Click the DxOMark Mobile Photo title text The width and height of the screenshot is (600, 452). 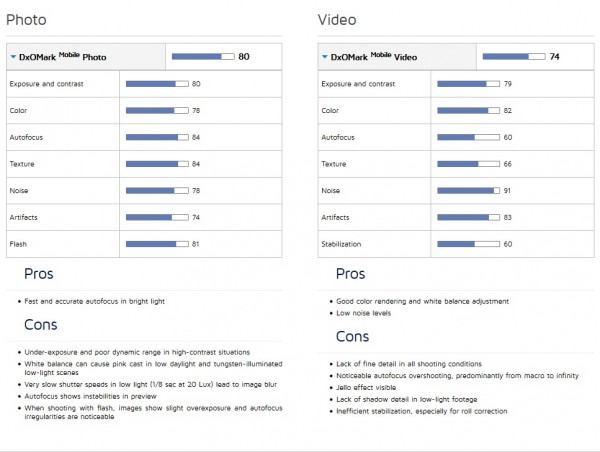pos(63,57)
